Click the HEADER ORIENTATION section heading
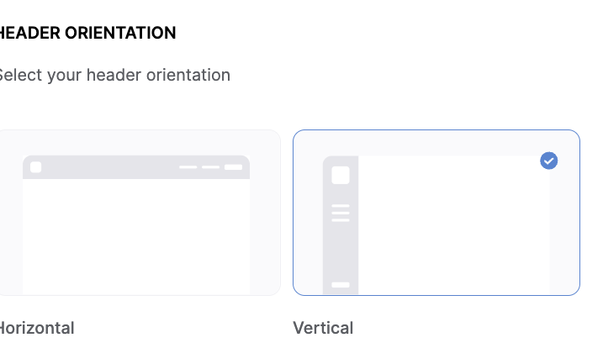 87,33
